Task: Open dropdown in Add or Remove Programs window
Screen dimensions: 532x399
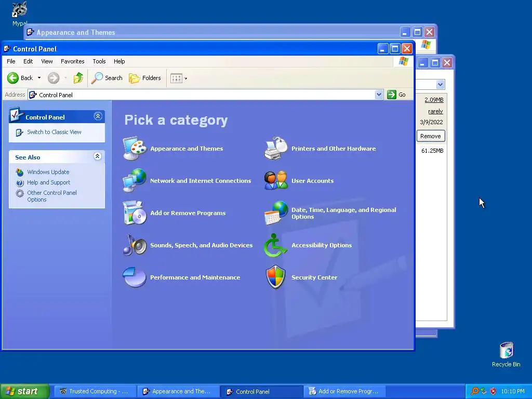Action: [440, 84]
